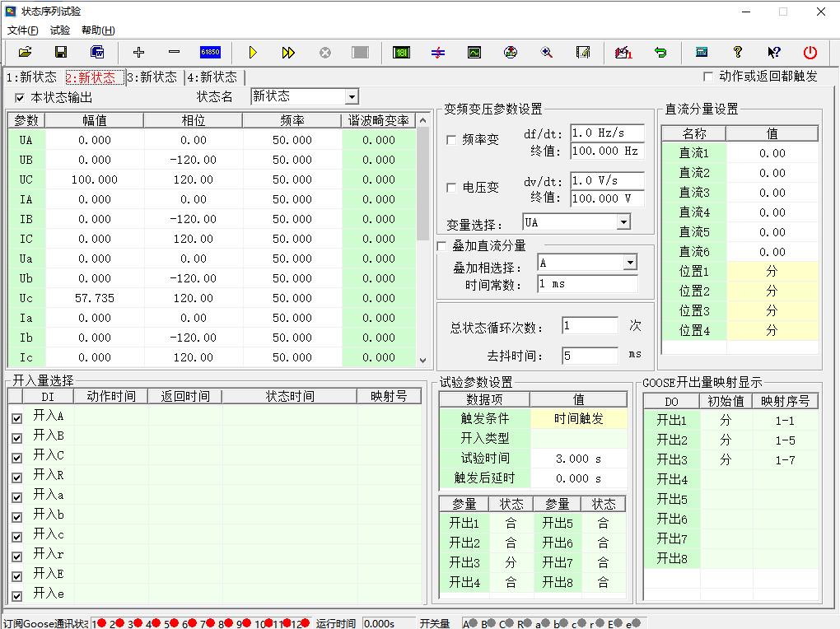Click the red power icon in toolbar
Image resolution: width=840 pixels, height=629 pixels.
[x=810, y=52]
